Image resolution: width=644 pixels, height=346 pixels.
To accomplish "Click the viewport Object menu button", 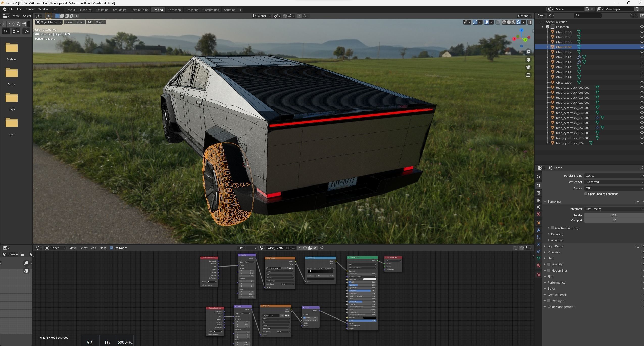I will [100, 22].
